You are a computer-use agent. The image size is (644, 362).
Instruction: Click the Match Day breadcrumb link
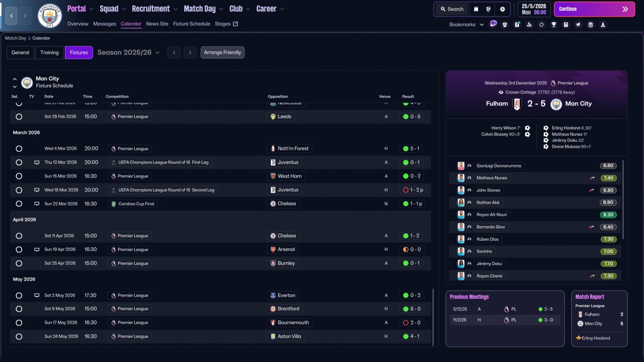(16, 38)
